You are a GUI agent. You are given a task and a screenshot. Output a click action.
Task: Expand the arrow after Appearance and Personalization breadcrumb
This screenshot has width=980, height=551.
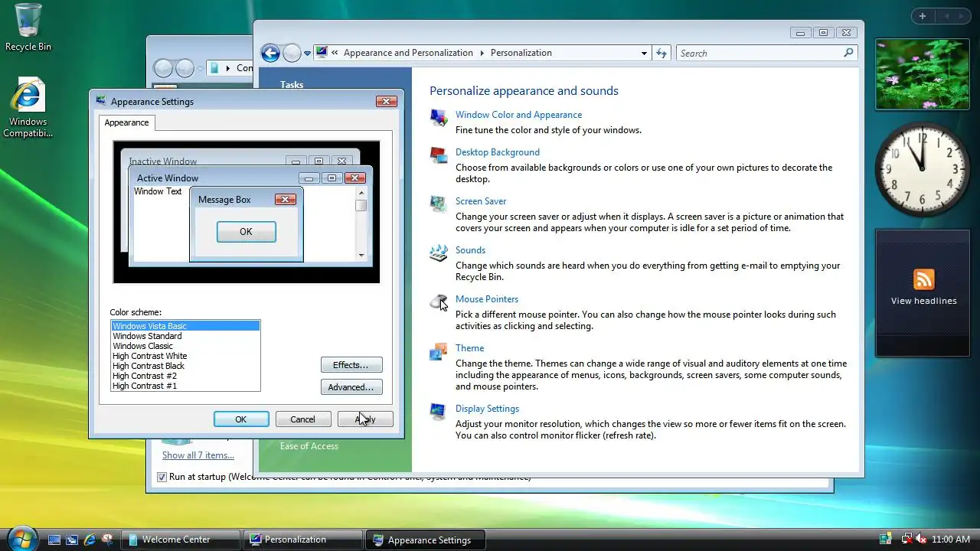pos(482,53)
